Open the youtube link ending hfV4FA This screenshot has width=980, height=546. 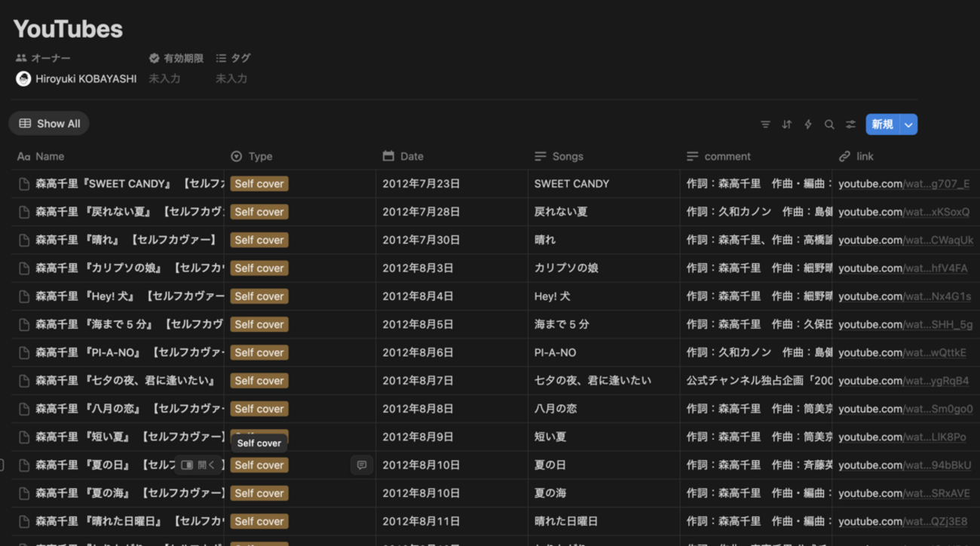[x=903, y=268]
